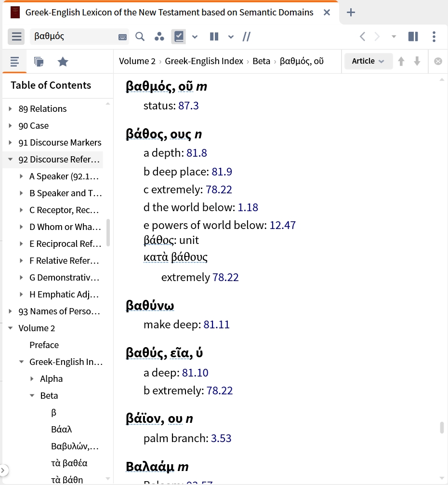Open the three-dot panel options

434,37
